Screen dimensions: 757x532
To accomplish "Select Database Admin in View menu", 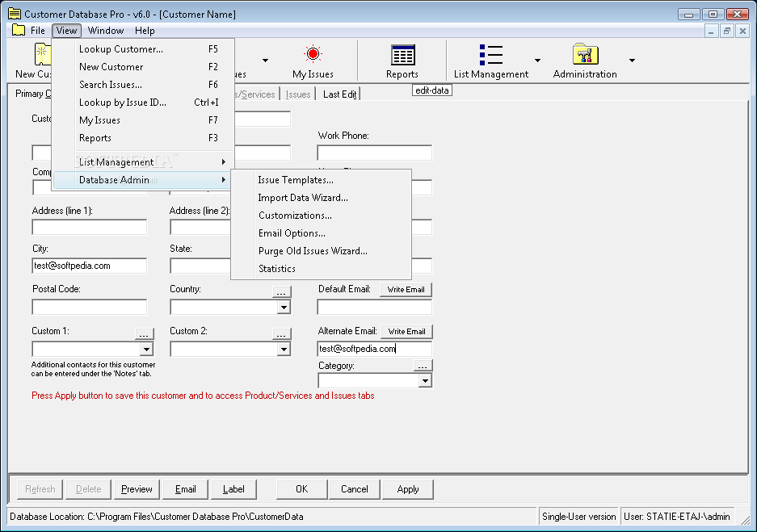I will [143, 180].
